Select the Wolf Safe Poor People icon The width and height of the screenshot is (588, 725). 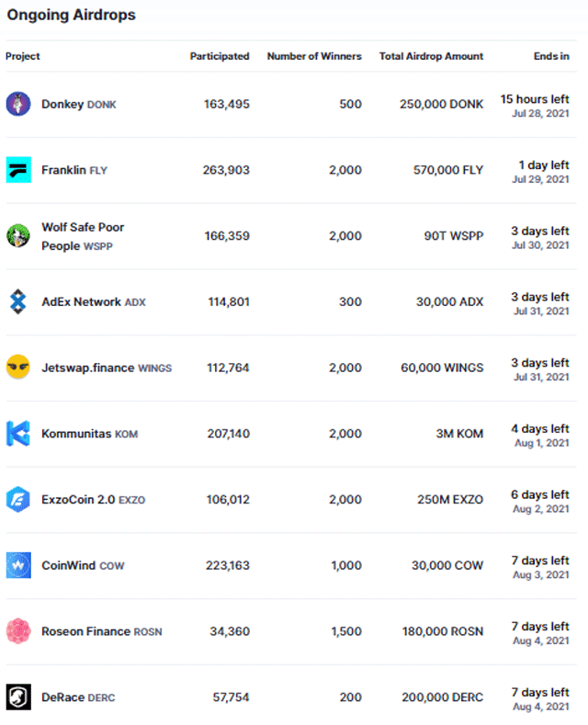tap(18, 236)
